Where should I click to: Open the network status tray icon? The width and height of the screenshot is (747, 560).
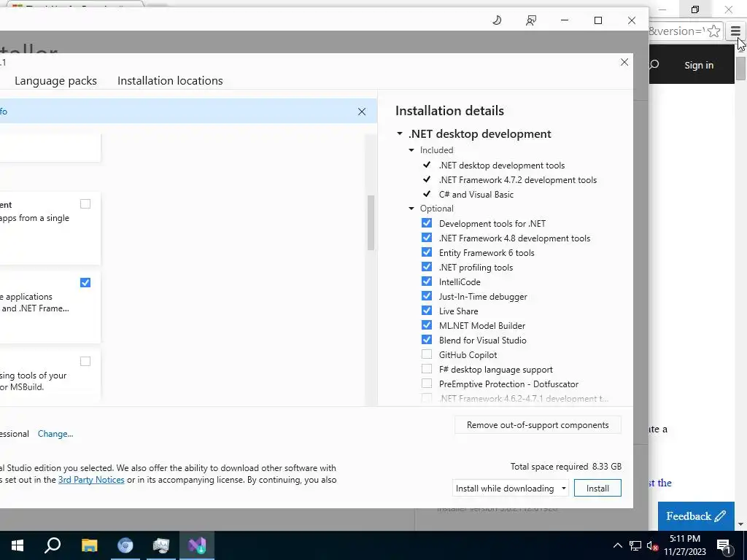(635, 545)
